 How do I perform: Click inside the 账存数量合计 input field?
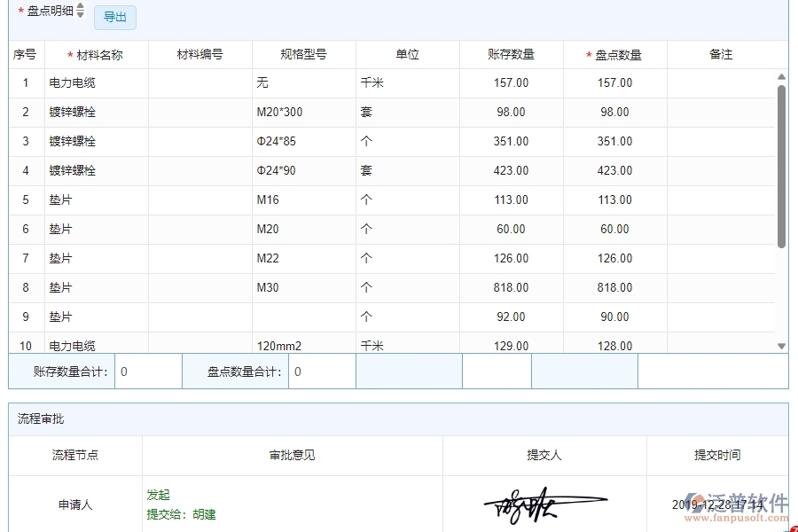(149, 372)
